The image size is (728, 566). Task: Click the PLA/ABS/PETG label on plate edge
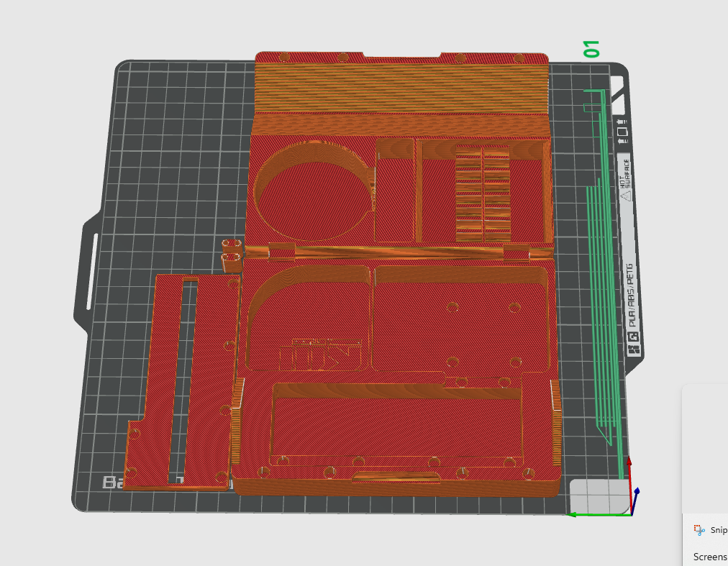(x=630, y=296)
